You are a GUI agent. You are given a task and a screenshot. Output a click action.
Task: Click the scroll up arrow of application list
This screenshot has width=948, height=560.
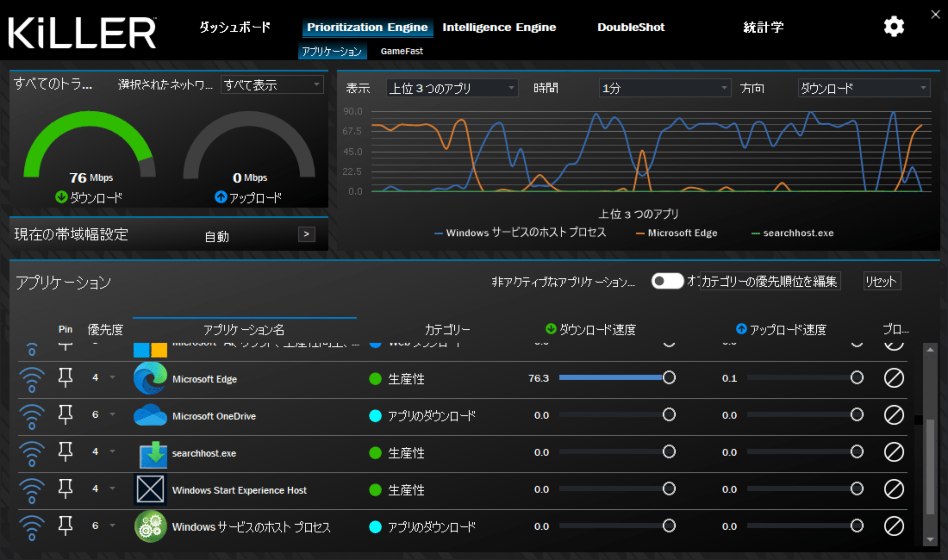click(930, 350)
